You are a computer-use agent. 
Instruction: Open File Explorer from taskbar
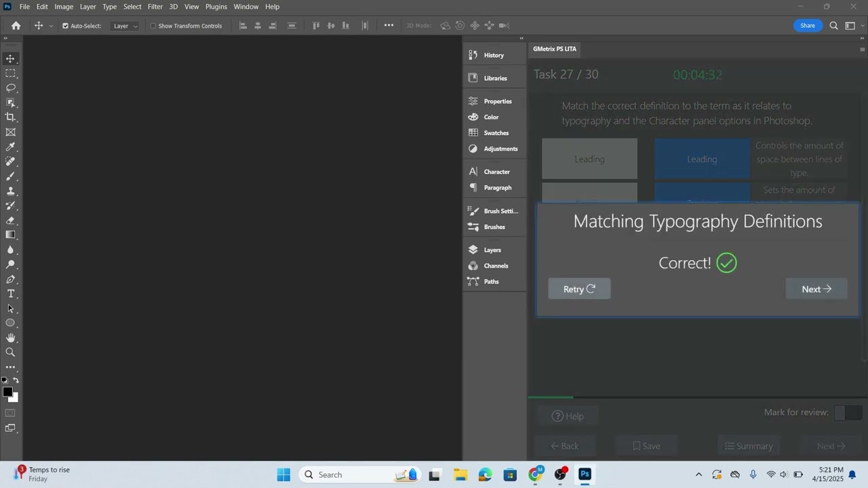460,474
